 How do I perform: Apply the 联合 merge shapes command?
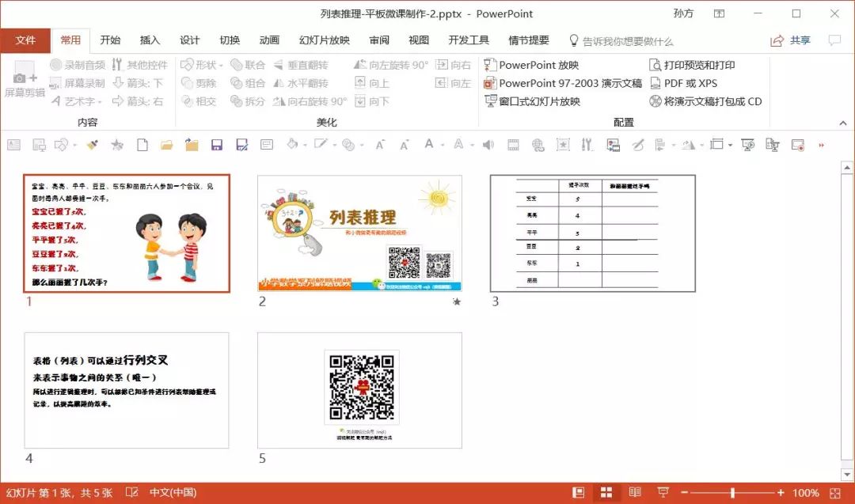(x=248, y=65)
